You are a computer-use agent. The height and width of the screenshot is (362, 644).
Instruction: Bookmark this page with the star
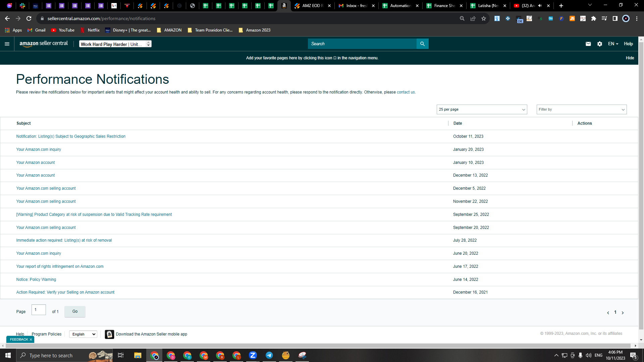tap(484, 19)
